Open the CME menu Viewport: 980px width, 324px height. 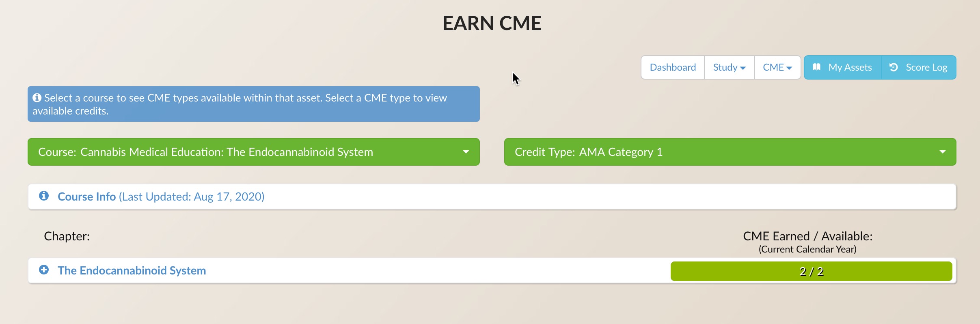[x=777, y=67]
